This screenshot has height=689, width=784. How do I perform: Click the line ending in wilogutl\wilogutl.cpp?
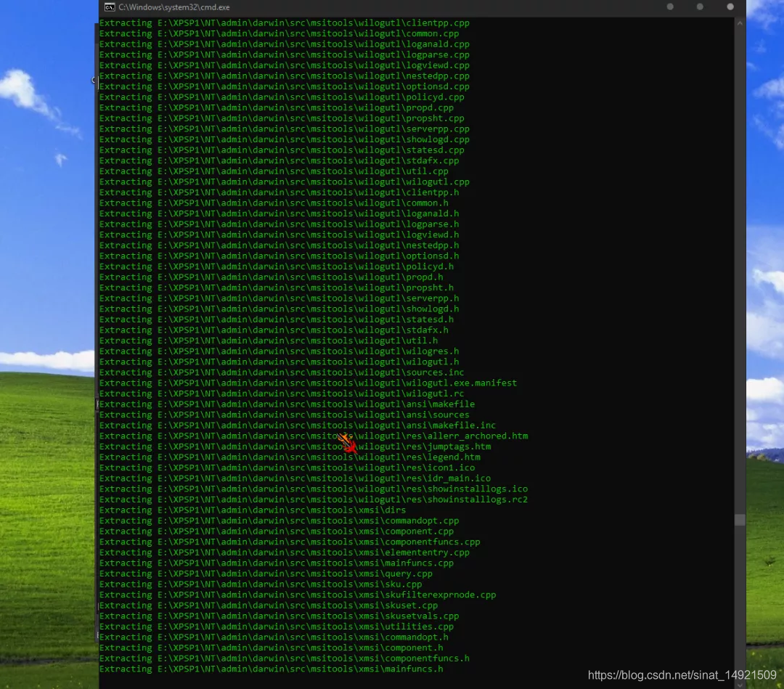pyautogui.click(x=284, y=182)
